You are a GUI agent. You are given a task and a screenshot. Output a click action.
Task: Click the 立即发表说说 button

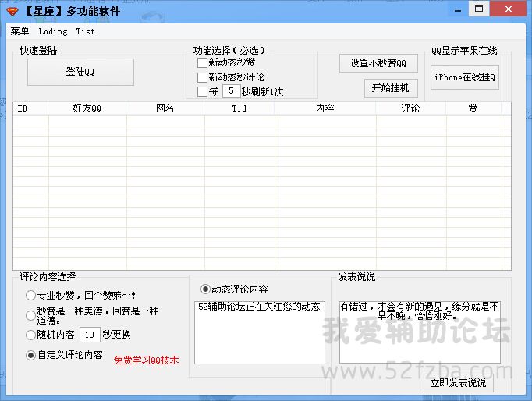pyautogui.click(x=459, y=383)
